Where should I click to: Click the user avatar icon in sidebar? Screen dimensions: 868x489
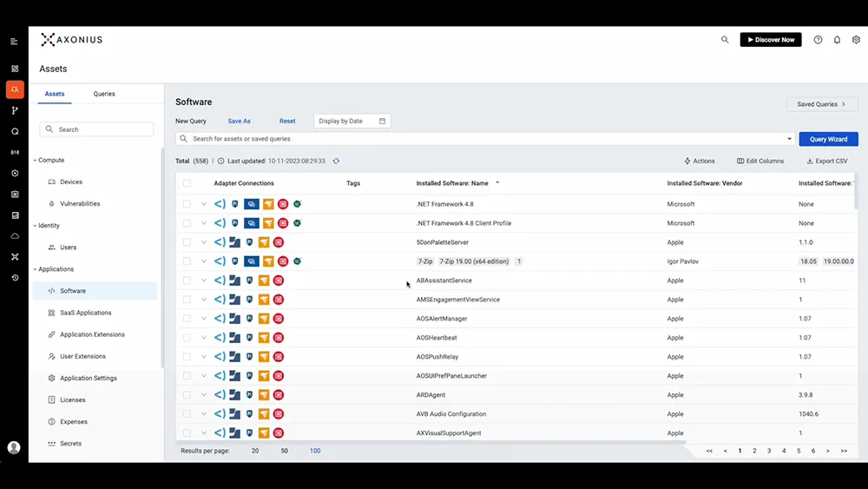click(x=14, y=447)
